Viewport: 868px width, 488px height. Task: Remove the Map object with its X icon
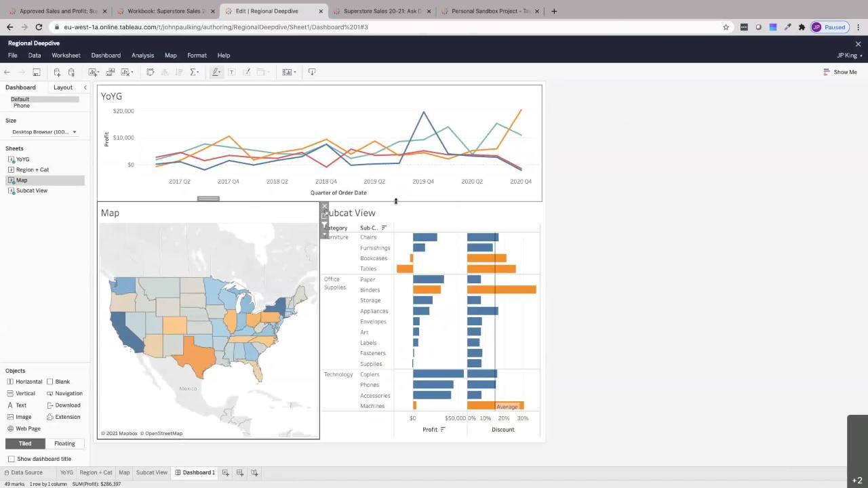coord(324,207)
